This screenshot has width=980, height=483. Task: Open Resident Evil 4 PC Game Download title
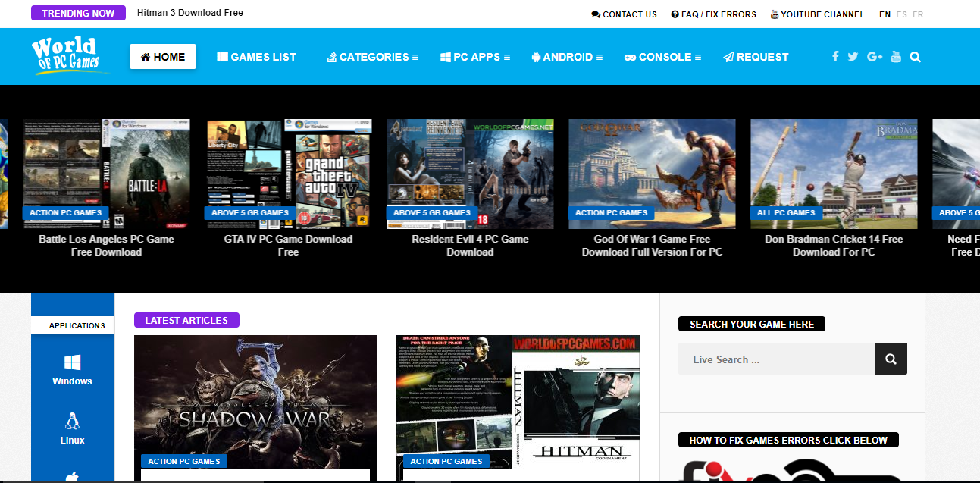click(470, 245)
